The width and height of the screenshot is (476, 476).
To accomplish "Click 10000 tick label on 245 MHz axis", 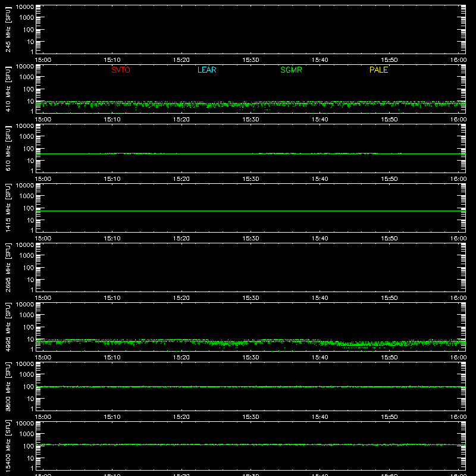I will [x=25, y=7].
